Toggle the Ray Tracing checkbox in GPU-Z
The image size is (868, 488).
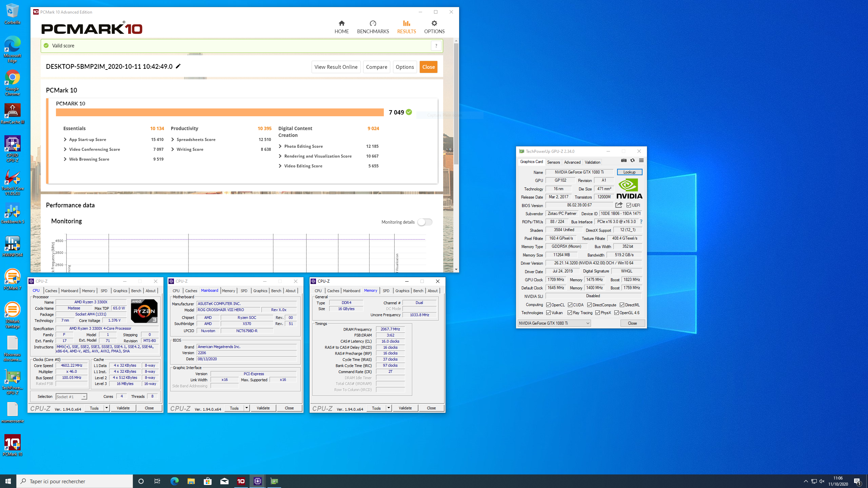coord(570,313)
